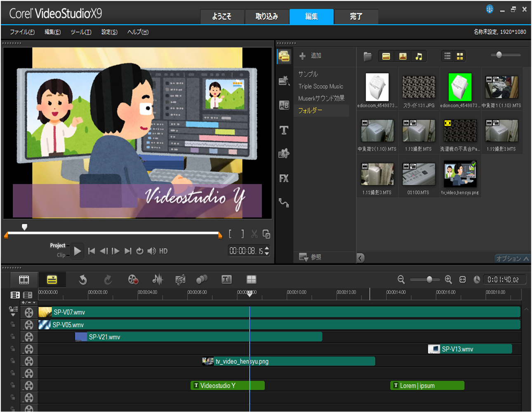Jump to the start of project

[92, 251]
